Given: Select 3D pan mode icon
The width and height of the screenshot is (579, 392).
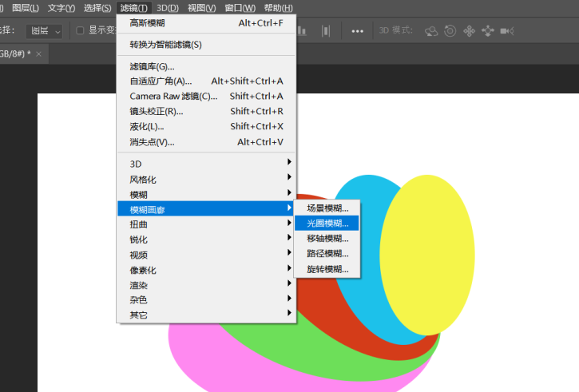Looking at the screenshot, I should (x=469, y=31).
